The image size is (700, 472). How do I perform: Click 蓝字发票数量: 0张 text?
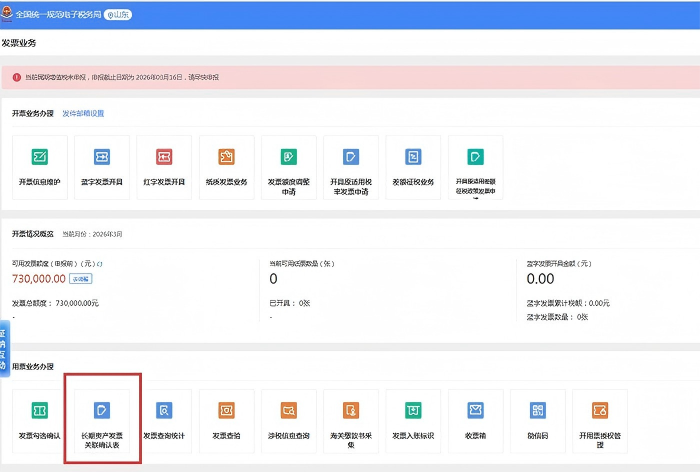pyautogui.click(x=557, y=317)
